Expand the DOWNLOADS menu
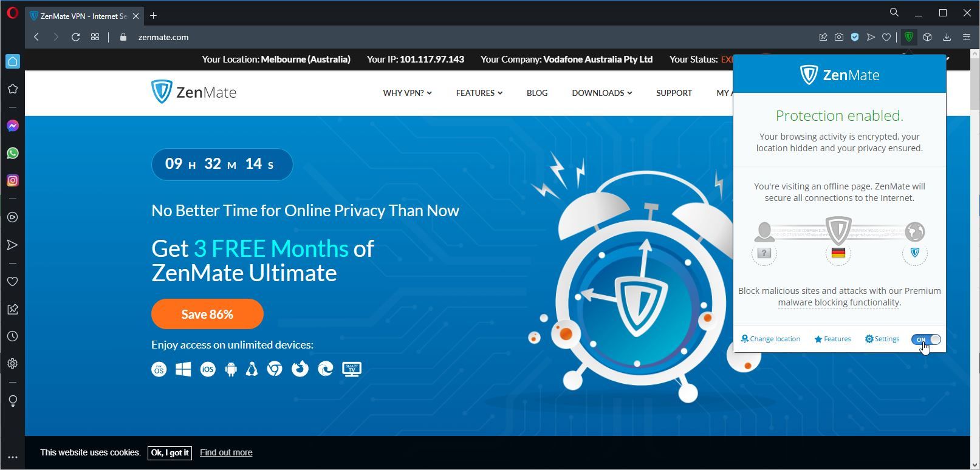 pyautogui.click(x=601, y=93)
